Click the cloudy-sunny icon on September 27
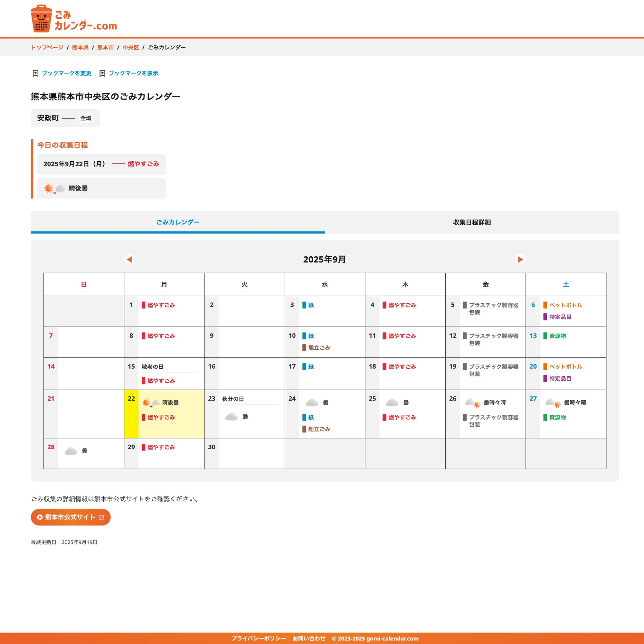644x644 pixels. [553, 403]
